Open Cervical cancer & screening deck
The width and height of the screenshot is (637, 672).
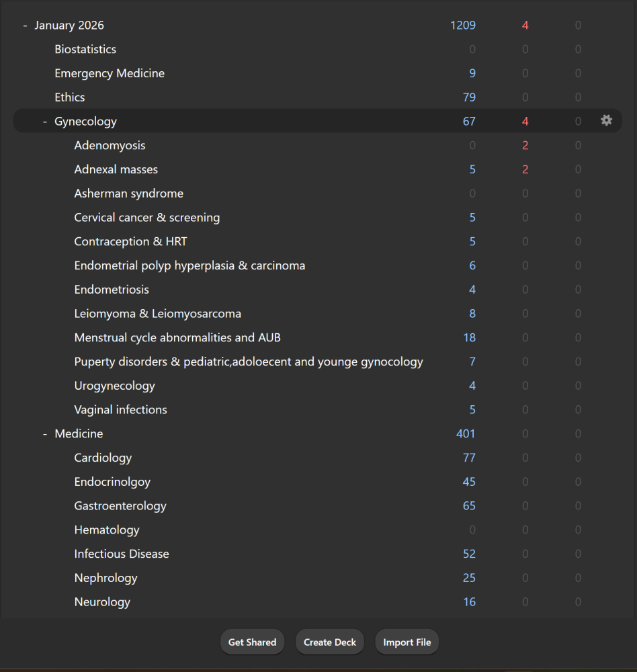pyautogui.click(x=147, y=218)
